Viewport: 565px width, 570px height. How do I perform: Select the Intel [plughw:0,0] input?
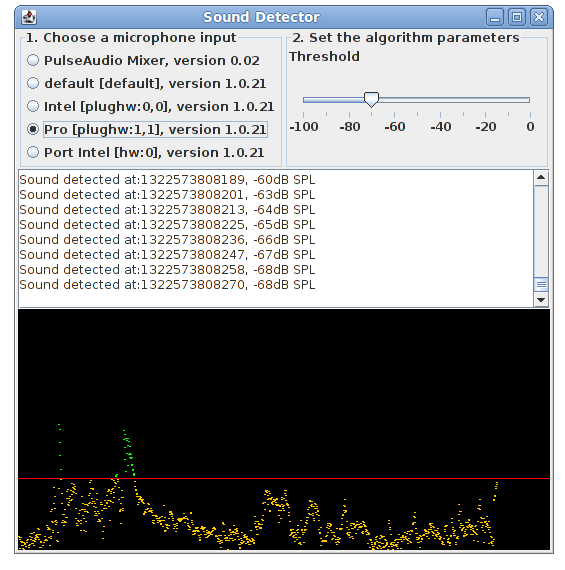coord(33,107)
